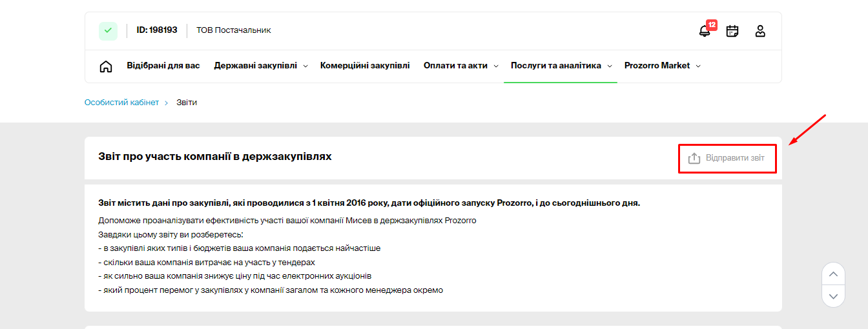Expand the Prozorro Market dropdown
The height and width of the screenshot is (329, 868).
point(662,66)
